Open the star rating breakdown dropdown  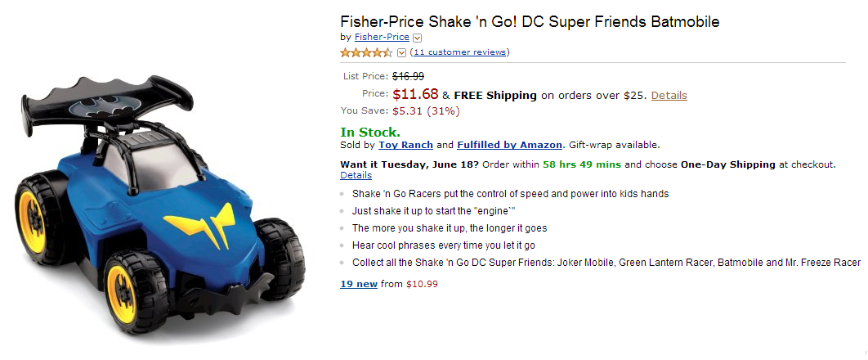coord(401,53)
